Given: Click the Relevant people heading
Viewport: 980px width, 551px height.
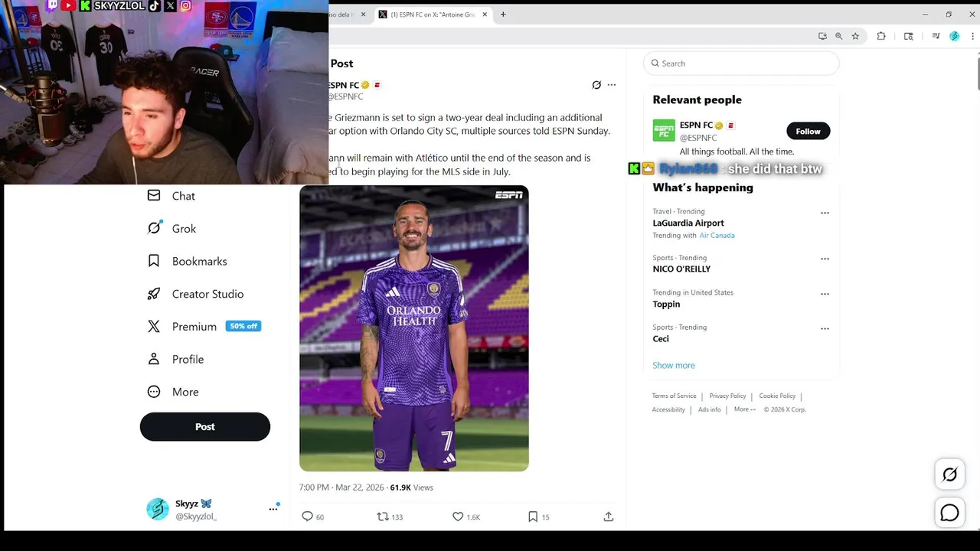Looking at the screenshot, I should (x=697, y=99).
